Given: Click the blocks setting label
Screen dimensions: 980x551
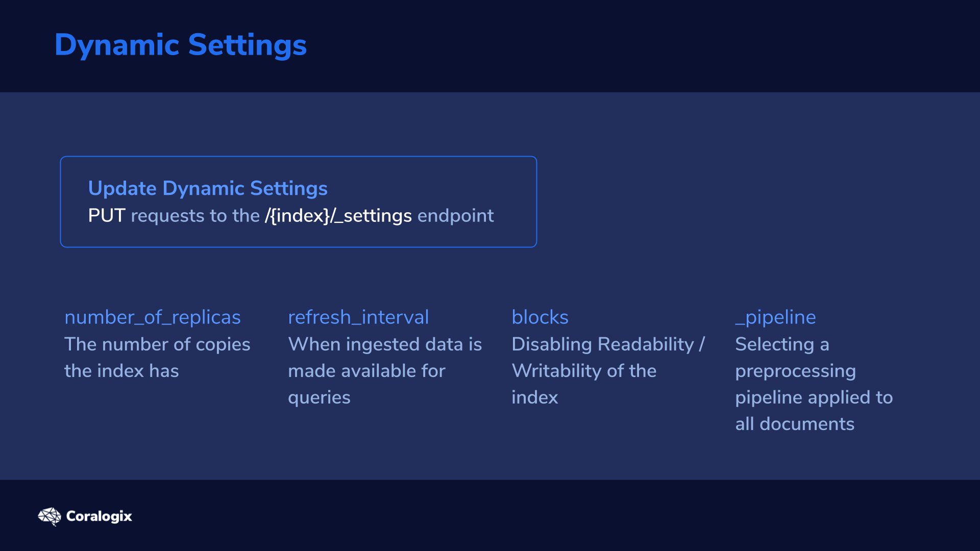Looking at the screenshot, I should [540, 317].
